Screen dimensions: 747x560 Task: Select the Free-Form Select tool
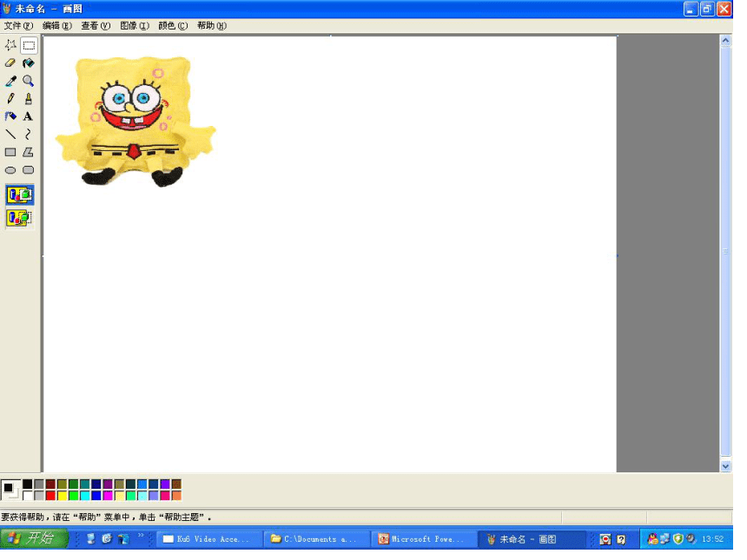click(10, 45)
